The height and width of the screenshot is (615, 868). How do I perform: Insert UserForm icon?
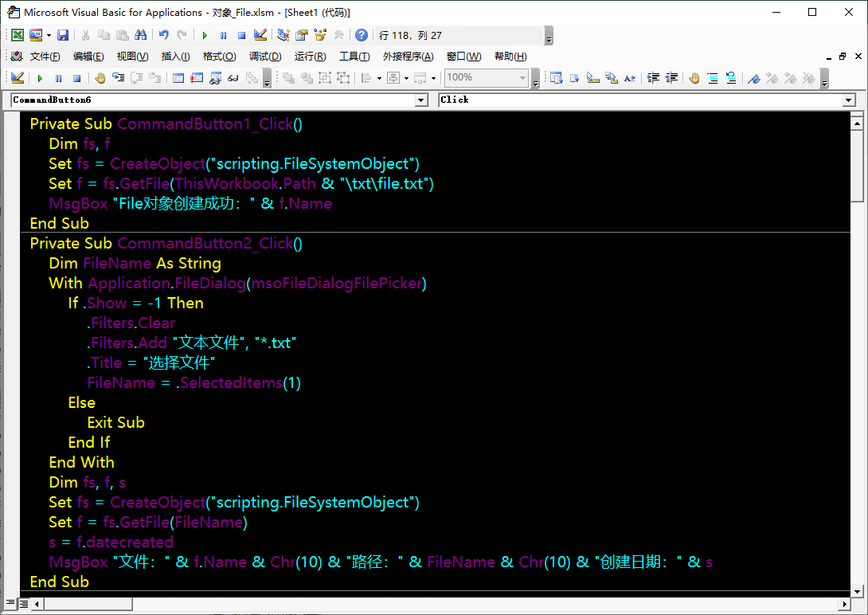tap(36, 35)
